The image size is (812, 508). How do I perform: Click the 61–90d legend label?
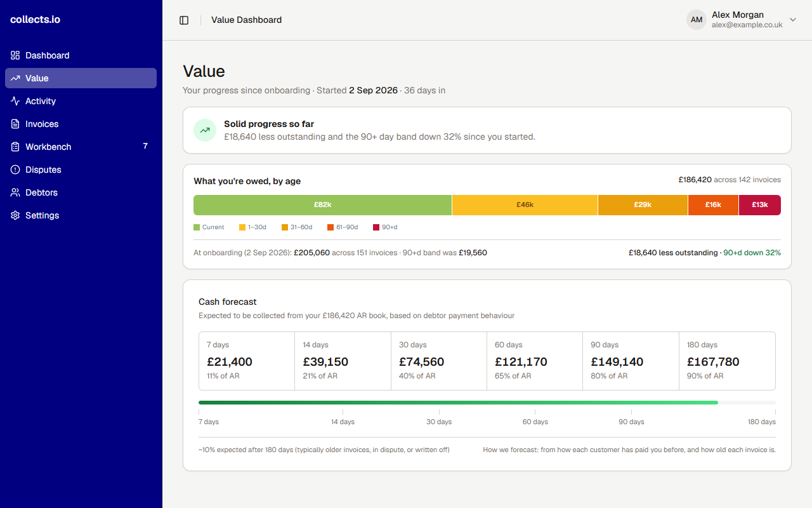coord(347,227)
